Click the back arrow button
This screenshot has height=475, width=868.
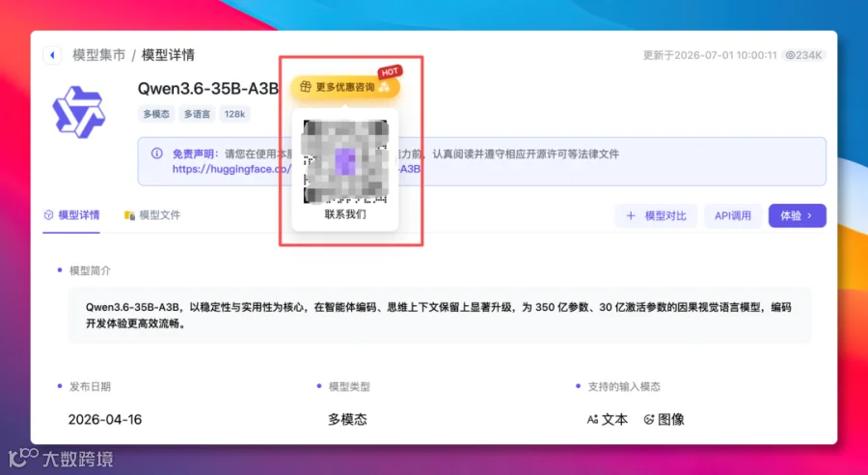pyautogui.click(x=52, y=55)
